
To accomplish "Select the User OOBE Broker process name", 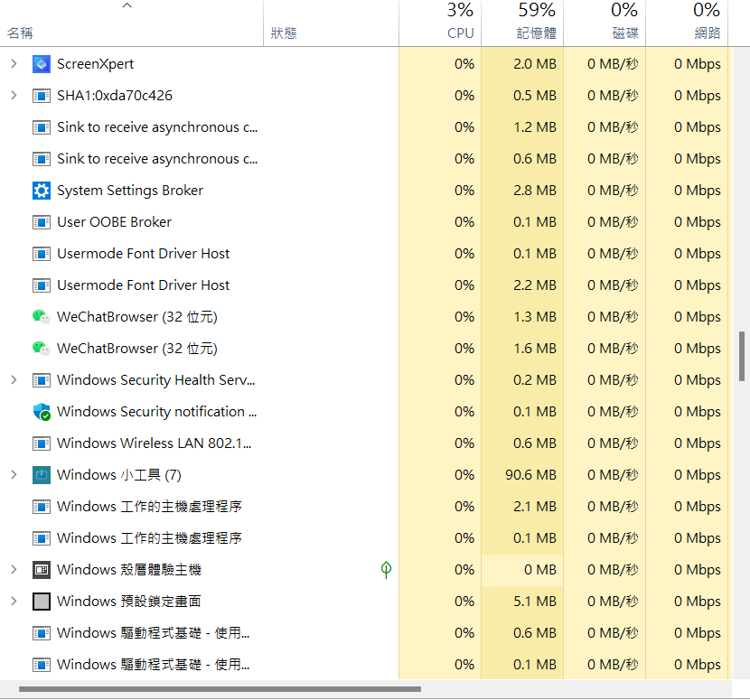I will (115, 222).
